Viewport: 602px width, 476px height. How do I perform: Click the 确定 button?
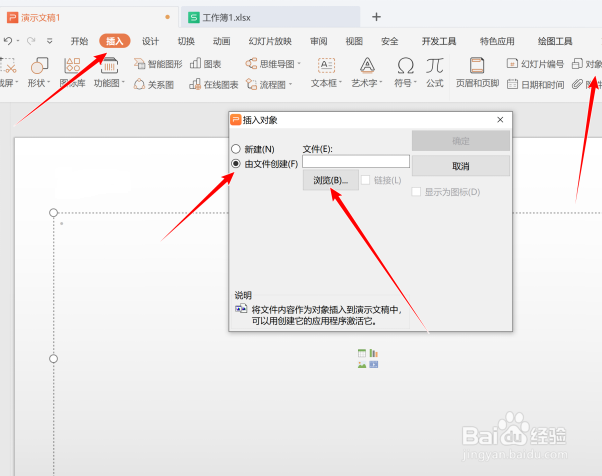point(461,141)
